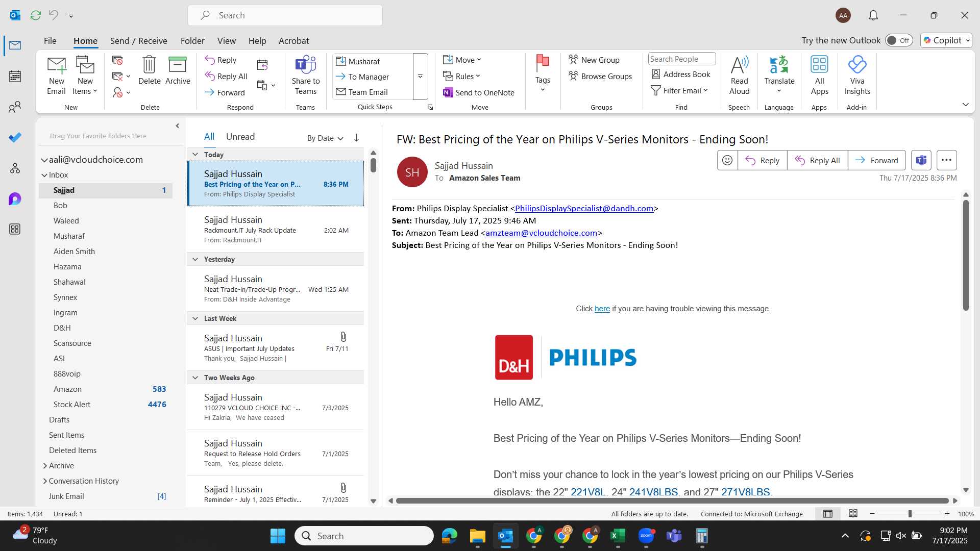
Task: Open more actions ellipsis in the reading pane
Action: [946, 160]
